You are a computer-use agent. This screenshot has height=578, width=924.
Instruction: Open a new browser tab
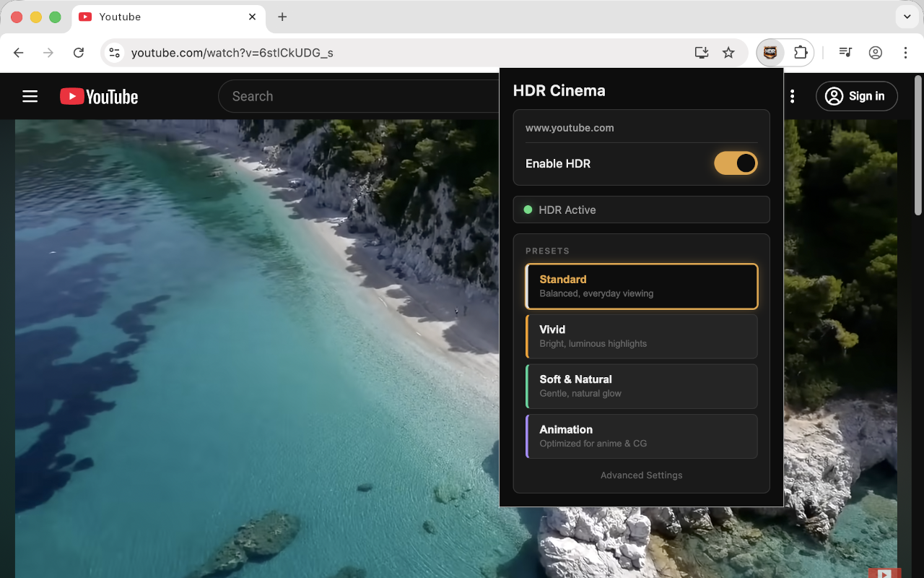(x=282, y=17)
